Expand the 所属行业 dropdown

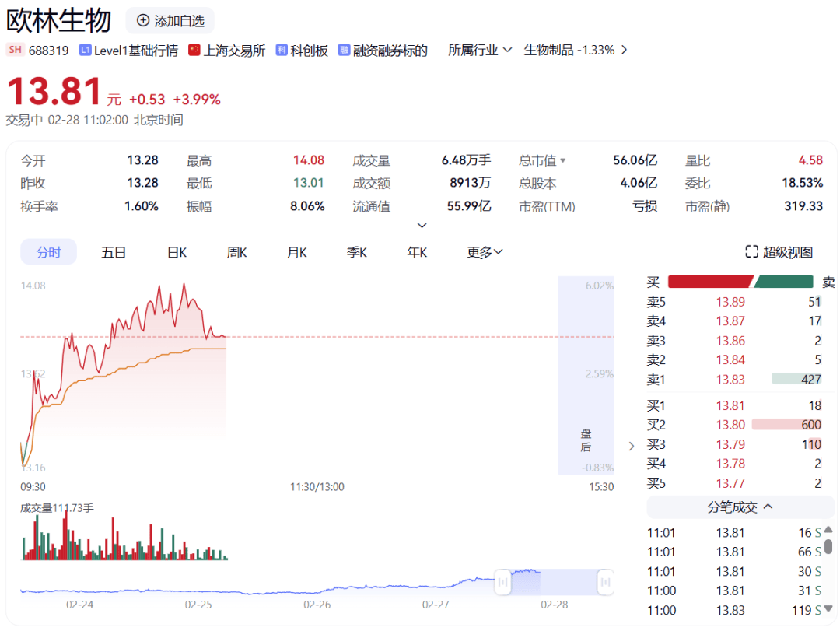pyautogui.click(x=480, y=50)
